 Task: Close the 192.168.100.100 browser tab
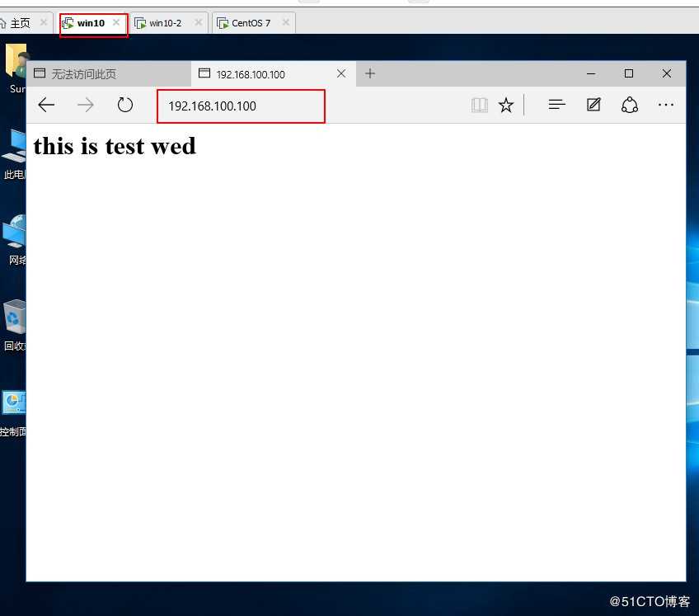tap(341, 73)
